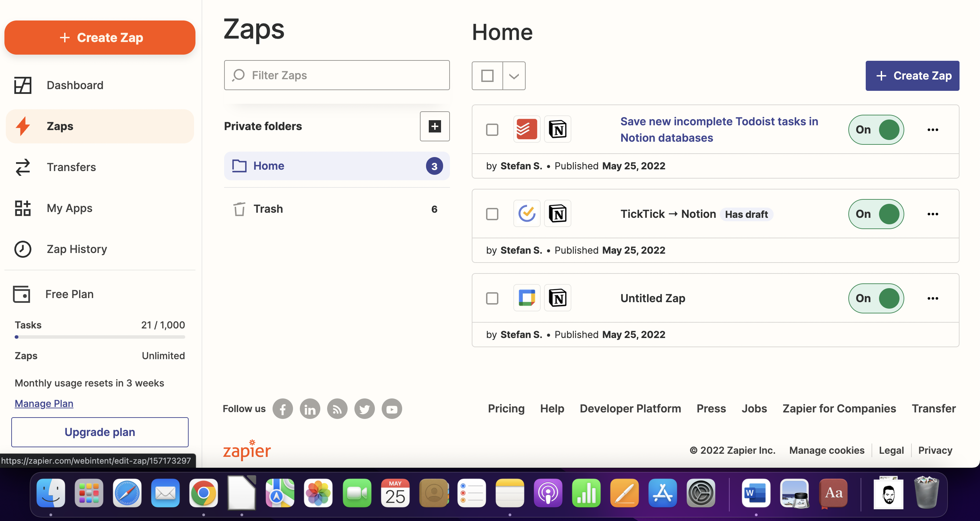980x521 pixels.
Task: Open System Preferences from the dock
Action: (701, 493)
